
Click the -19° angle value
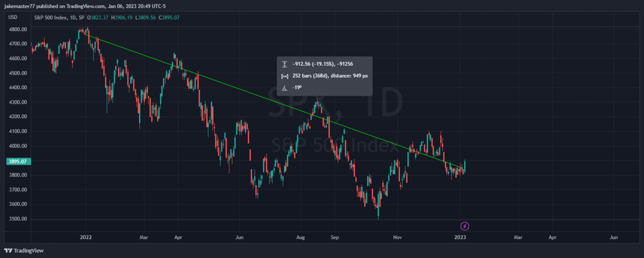297,88
